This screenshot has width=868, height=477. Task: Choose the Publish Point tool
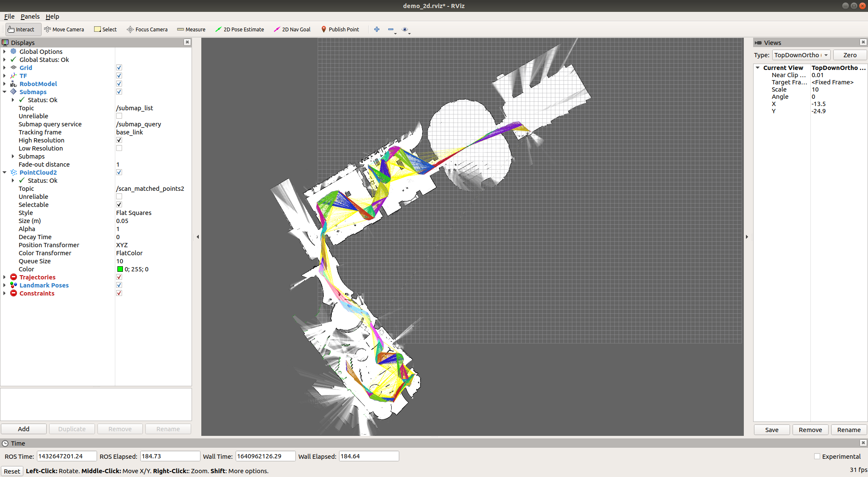click(340, 29)
